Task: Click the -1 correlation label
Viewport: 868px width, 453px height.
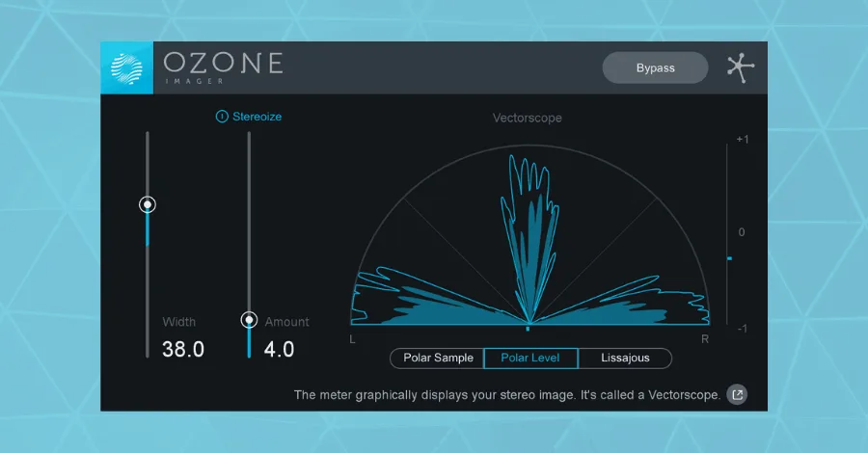Action: 743,329
